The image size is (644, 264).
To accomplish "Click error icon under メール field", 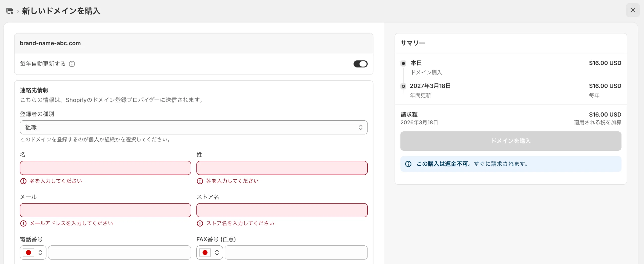I will (23, 223).
